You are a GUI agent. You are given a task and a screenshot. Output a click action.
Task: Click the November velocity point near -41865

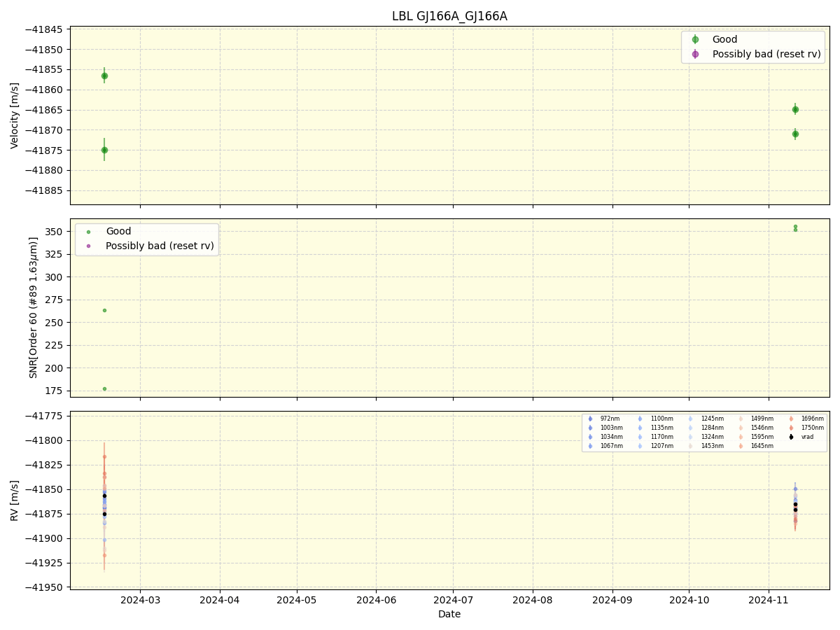(795, 109)
